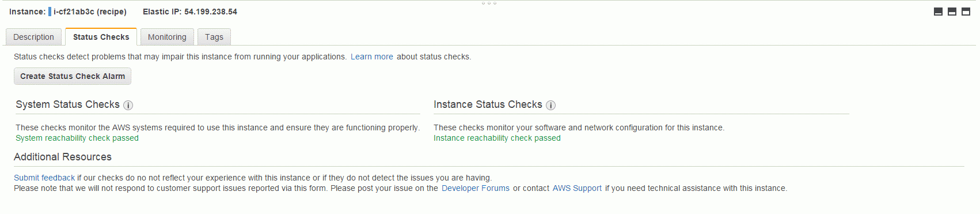Click the System Status Checks heading
This screenshot has width=980, height=214.
coord(67,104)
